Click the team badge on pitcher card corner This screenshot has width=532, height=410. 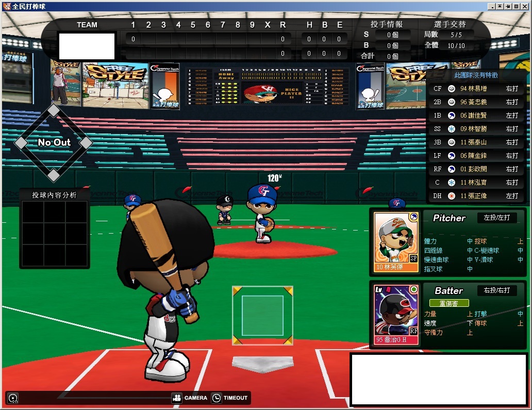click(413, 217)
